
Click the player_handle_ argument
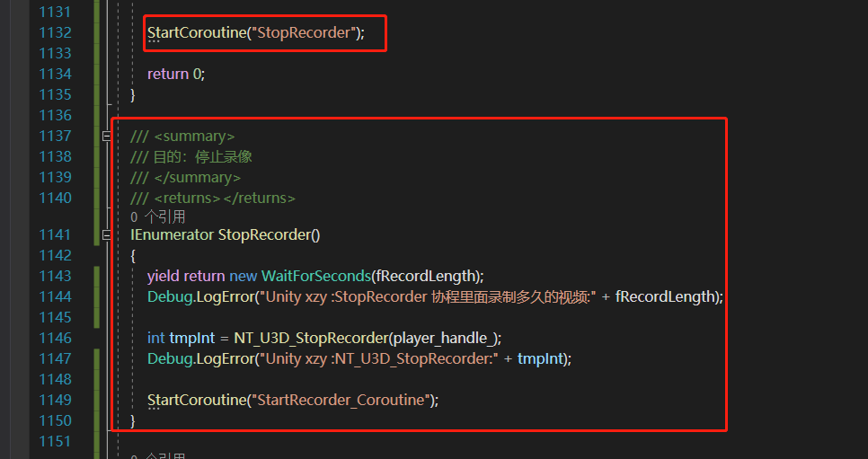(x=444, y=338)
